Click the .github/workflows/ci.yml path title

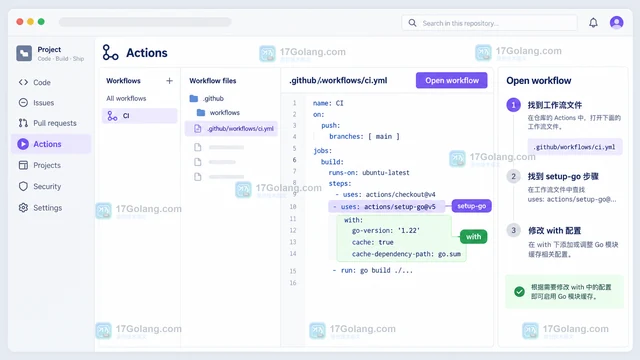pos(338,81)
